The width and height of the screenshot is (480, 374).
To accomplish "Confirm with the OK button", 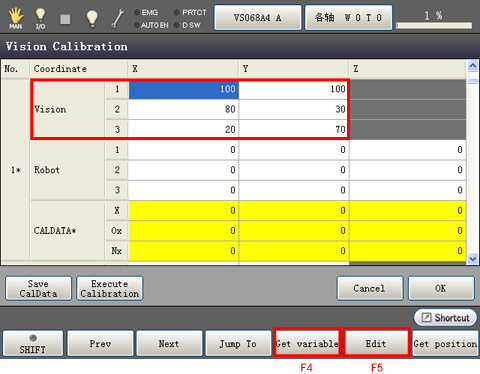I will 441,288.
